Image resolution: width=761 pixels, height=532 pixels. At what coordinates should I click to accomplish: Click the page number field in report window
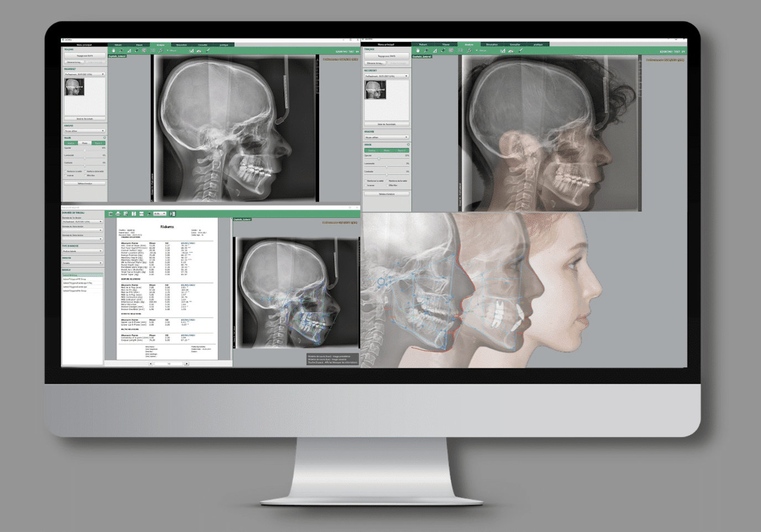pos(169,364)
